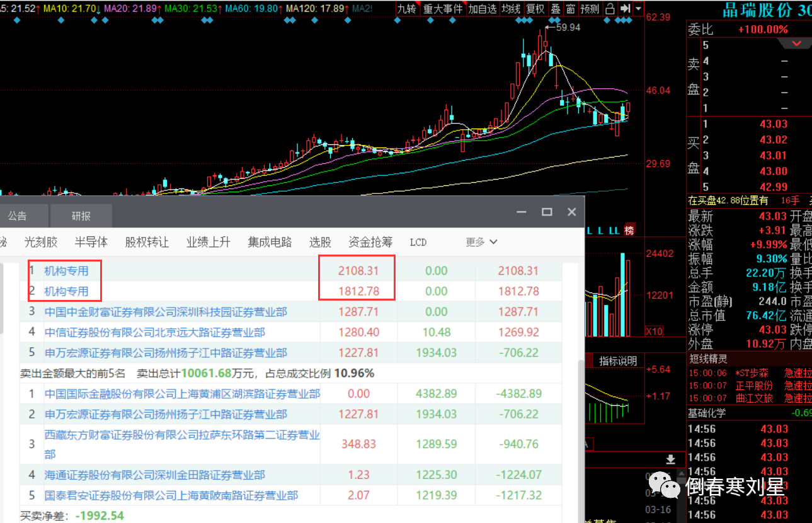
Task: Open 海通证券深圳金田路证券营业部 link
Action: [x=155, y=475]
